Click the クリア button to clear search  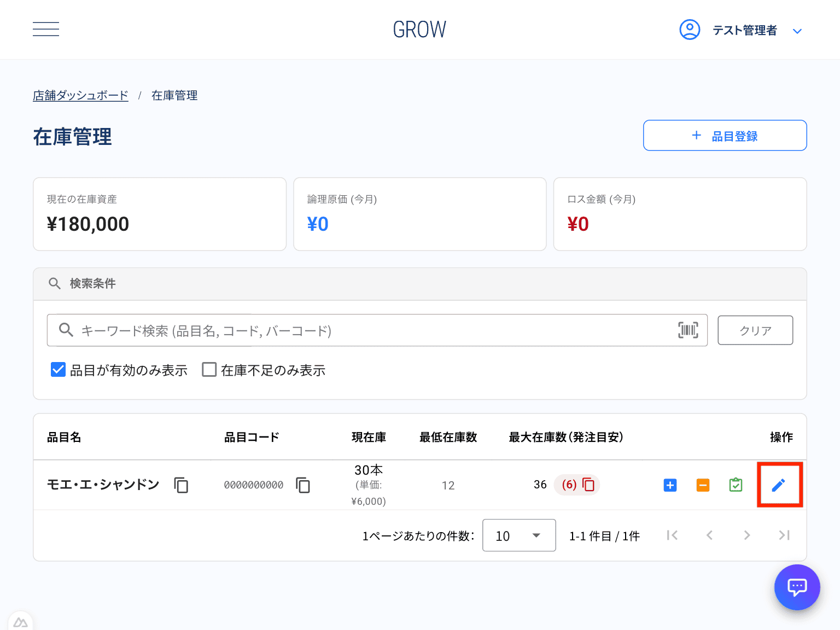tap(755, 330)
